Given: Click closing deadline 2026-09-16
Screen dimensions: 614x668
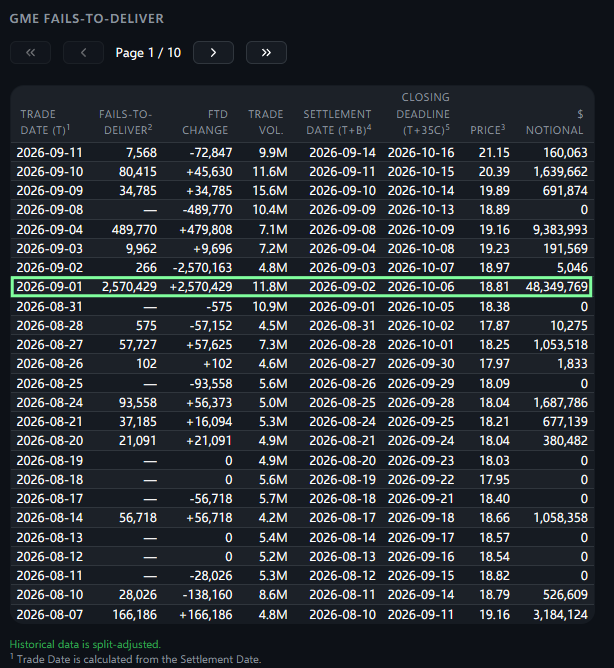Looking at the screenshot, I should click(x=421, y=556).
